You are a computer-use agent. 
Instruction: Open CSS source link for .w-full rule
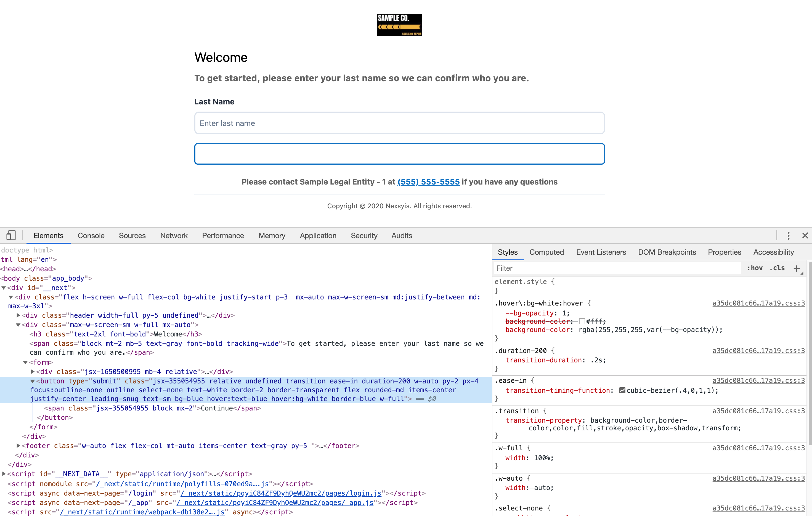tap(758, 448)
